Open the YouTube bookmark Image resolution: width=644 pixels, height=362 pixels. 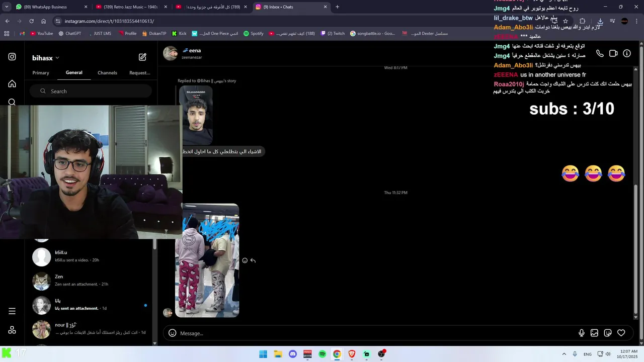(41, 34)
